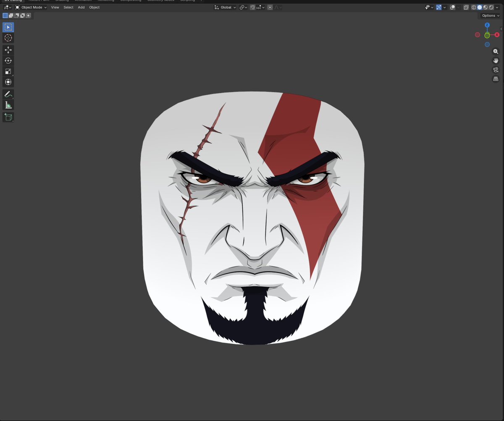Open the Object menu
The width and height of the screenshot is (504, 421).
(94, 8)
